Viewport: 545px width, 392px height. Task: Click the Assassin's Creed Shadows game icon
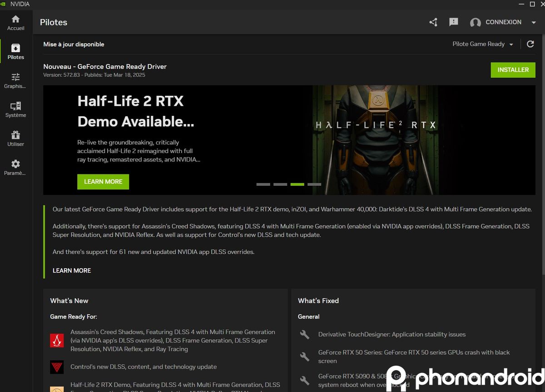(x=57, y=340)
